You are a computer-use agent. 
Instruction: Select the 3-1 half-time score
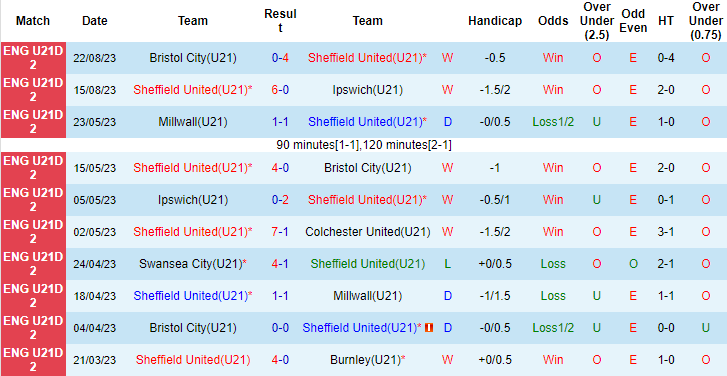pyautogui.click(x=666, y=232)
